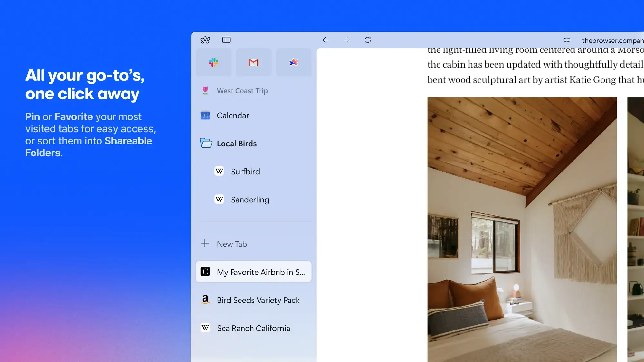Click the Arc logo in the top corner
This screenshot has height=362, width=644.
tap(205, 40)
